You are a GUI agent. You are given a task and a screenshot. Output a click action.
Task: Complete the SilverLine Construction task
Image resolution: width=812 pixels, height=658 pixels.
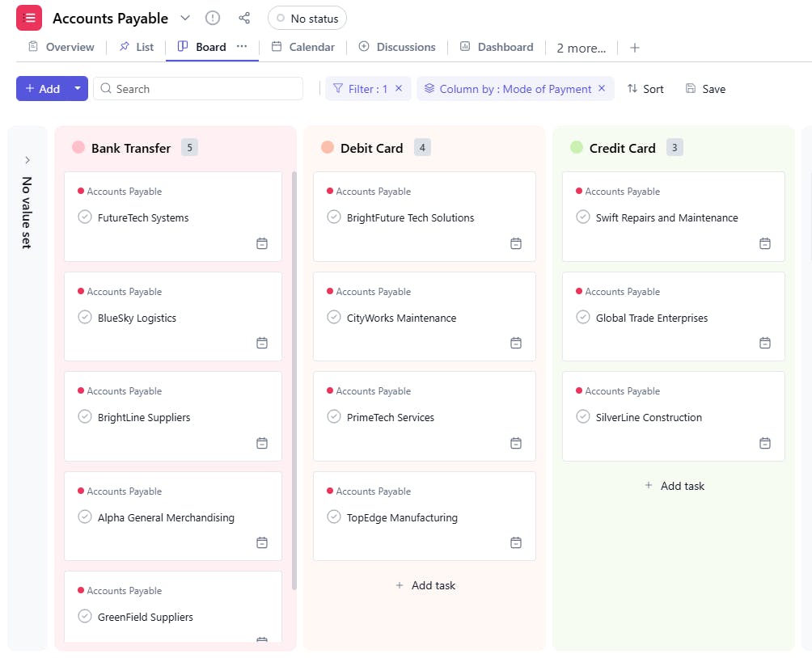click(x=583, y=416)
